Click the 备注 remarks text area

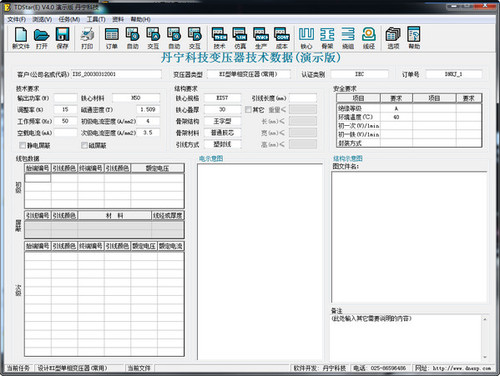(x=406, y=337)
